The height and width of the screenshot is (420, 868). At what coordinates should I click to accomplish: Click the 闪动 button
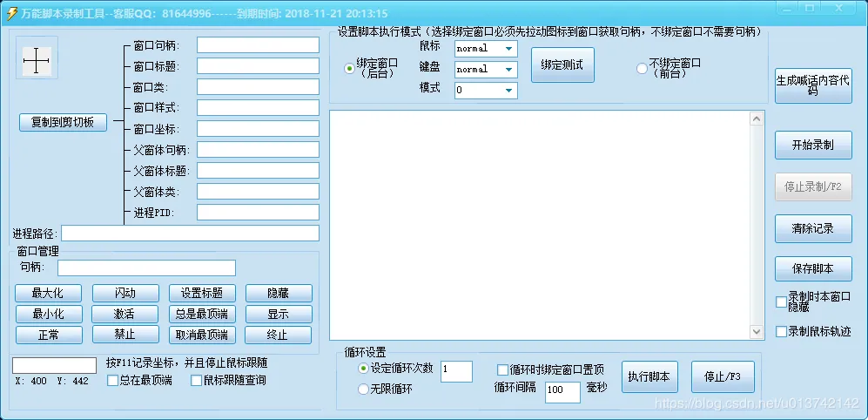(x=125, y=293)
